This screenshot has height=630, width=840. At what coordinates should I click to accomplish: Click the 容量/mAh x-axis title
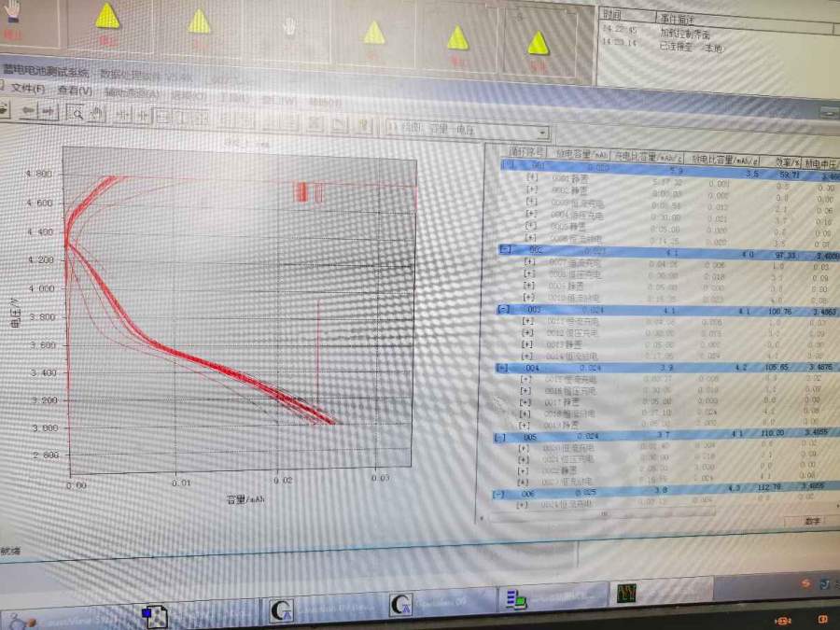pos(245,499)
